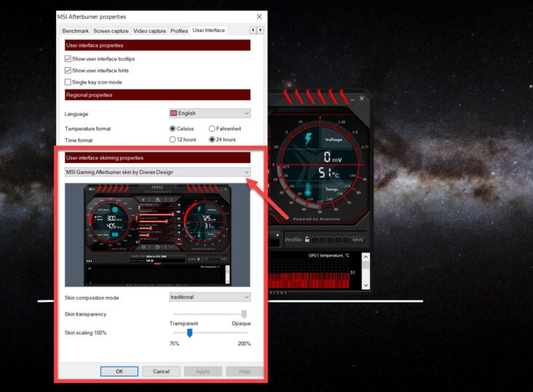Select profile slot 1 in Afterburner
The height and width of the screenshot is (392, 533).
point(315,240)
